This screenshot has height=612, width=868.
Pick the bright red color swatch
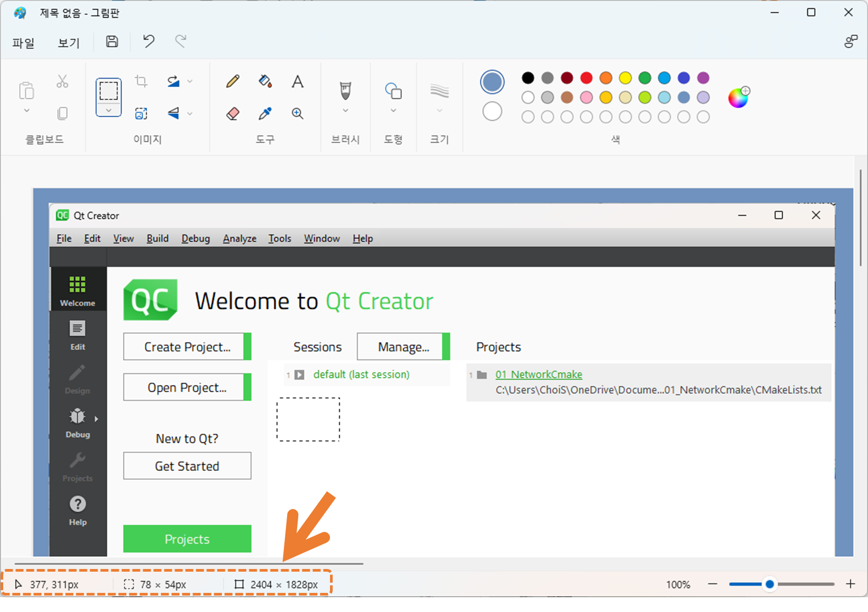tap(586, 78)
